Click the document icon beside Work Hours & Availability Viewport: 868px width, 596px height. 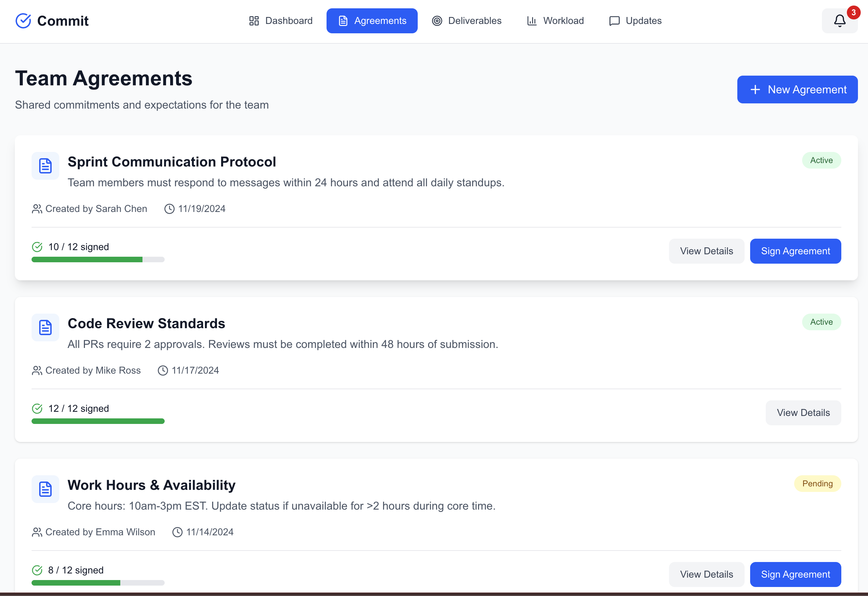tap(45, 489)
